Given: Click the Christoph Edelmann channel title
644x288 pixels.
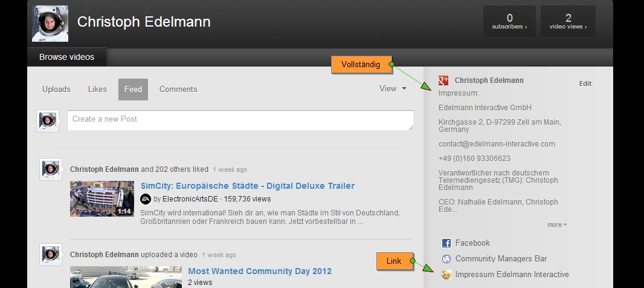Looking at the screenshot, I should click(x=144, y=22).
